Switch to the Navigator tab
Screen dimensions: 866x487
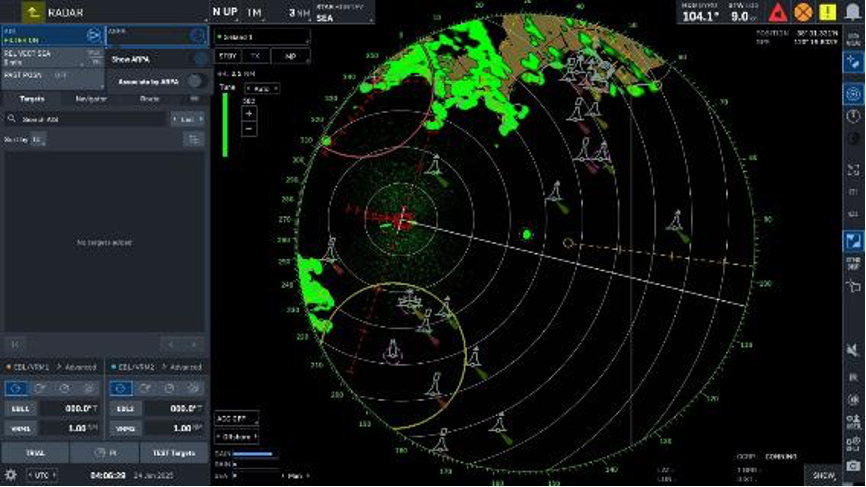click(x=91, y=99)
